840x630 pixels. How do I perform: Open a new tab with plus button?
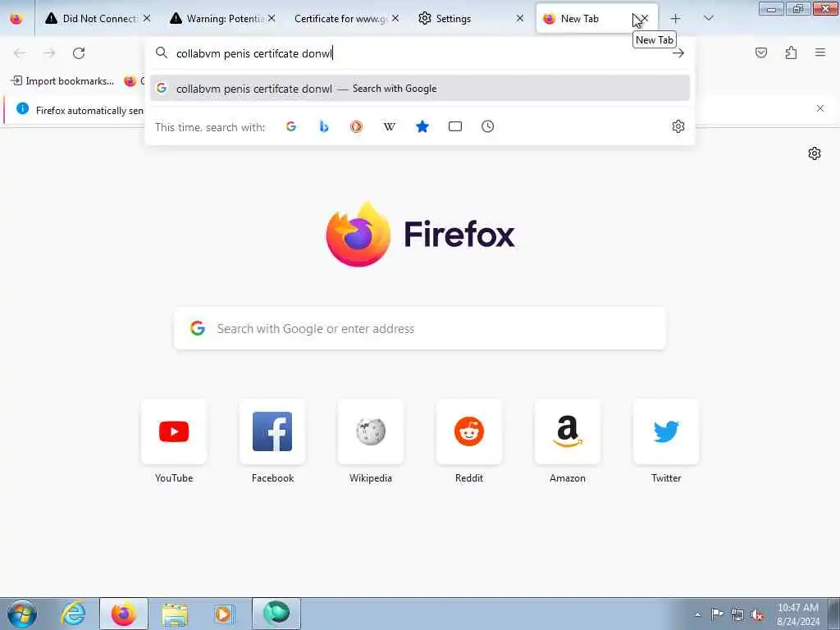676,19
